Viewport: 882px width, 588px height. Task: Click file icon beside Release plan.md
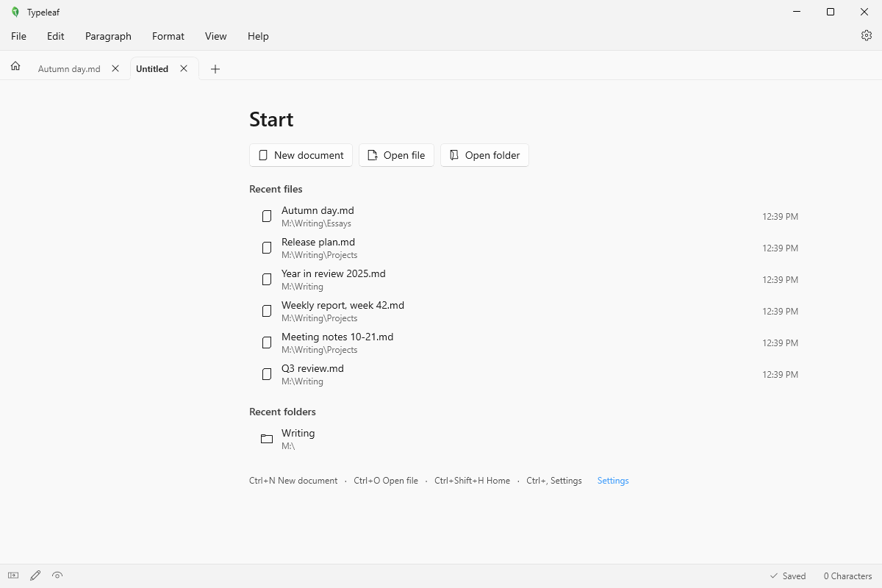pos(267,248)
